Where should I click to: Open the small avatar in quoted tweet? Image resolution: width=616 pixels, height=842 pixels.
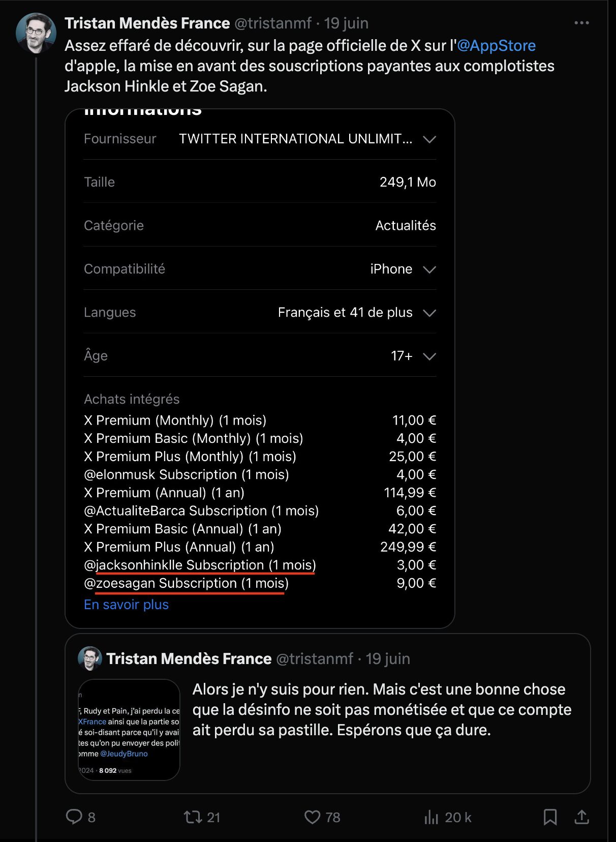tap(90, 658)
